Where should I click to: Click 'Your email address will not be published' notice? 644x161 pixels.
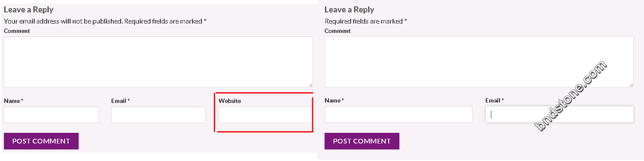click(x=63, y=21)
